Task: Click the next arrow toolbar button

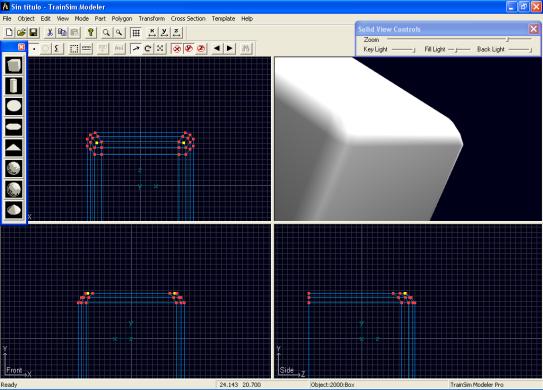Action: [x=230, y=48]
